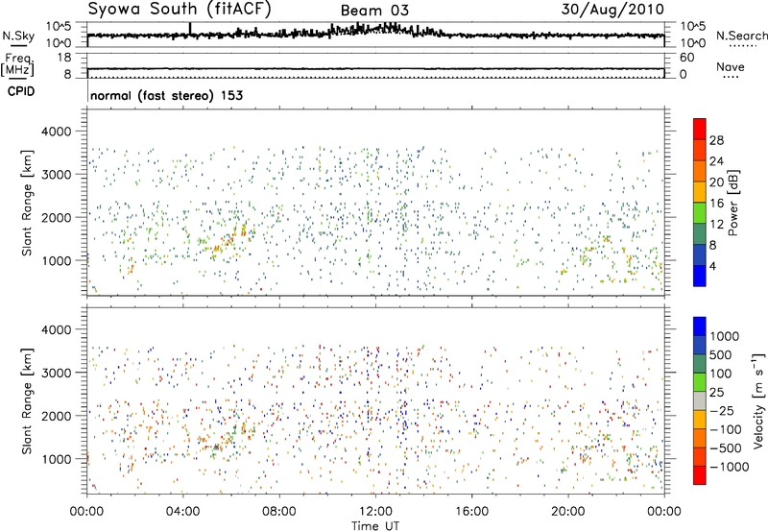
Task: Click the "Nave" legend label
Action: pos(731,66)
